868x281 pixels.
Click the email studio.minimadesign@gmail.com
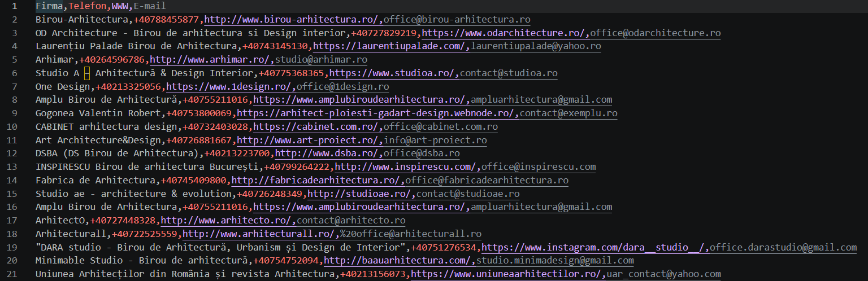click(x=555, y=261)
